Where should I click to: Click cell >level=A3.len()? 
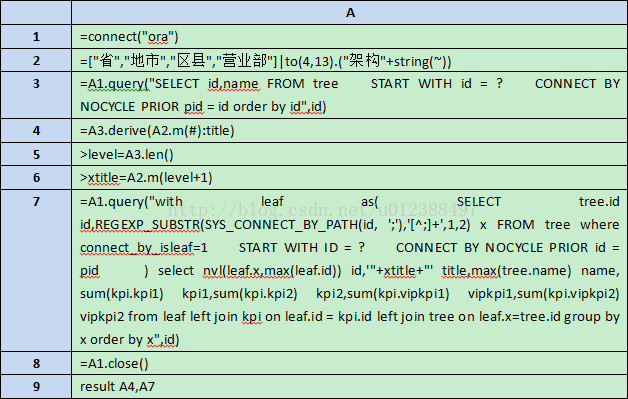350,154
